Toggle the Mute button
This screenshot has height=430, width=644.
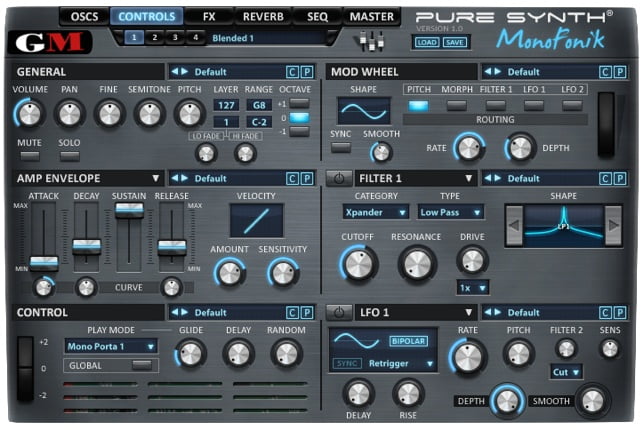[30, 156]
